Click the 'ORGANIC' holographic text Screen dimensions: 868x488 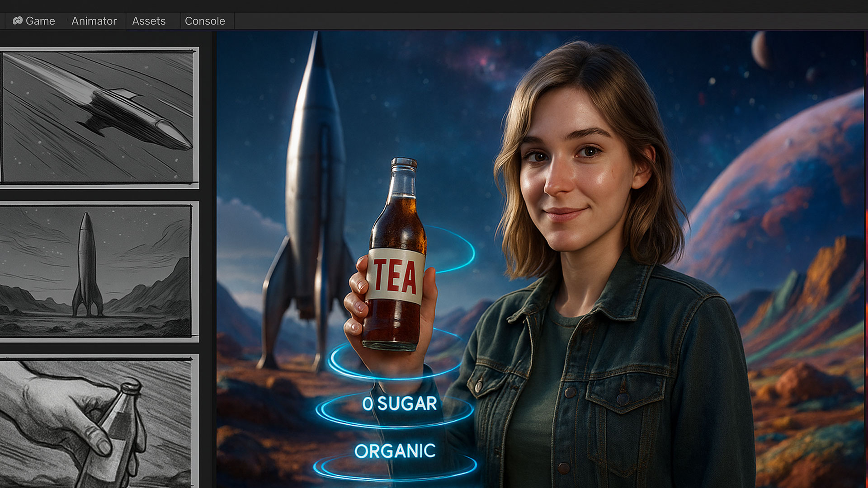(x=395, y=451)
